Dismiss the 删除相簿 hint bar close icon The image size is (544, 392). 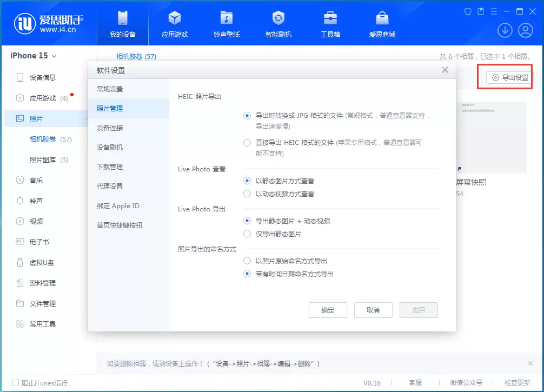click(x=530, y=363)
